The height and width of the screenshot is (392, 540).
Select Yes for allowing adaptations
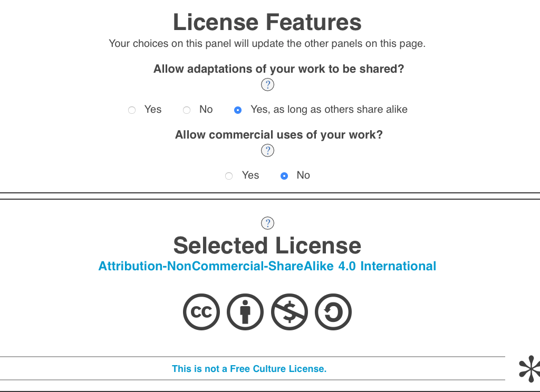pos(131,110)
